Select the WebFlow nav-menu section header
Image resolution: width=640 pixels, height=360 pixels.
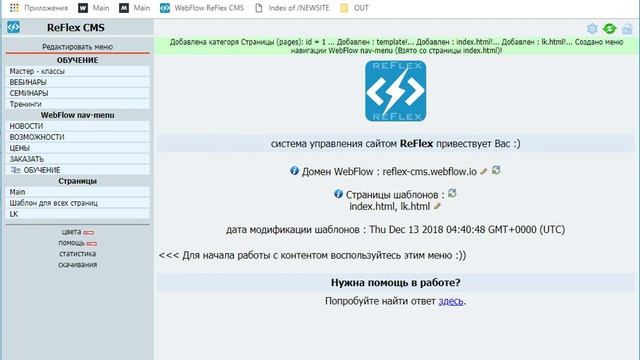pos(78,115)
